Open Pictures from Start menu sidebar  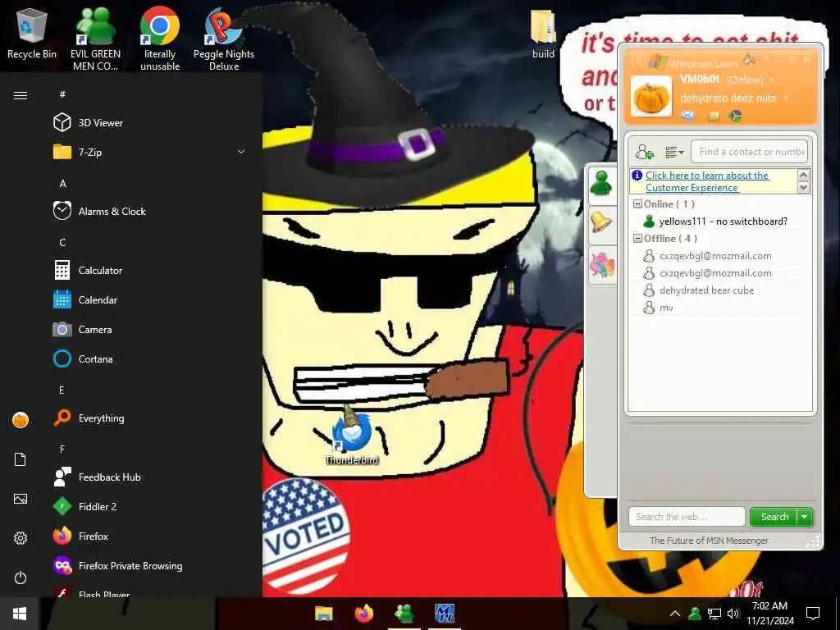coord(21,499)
